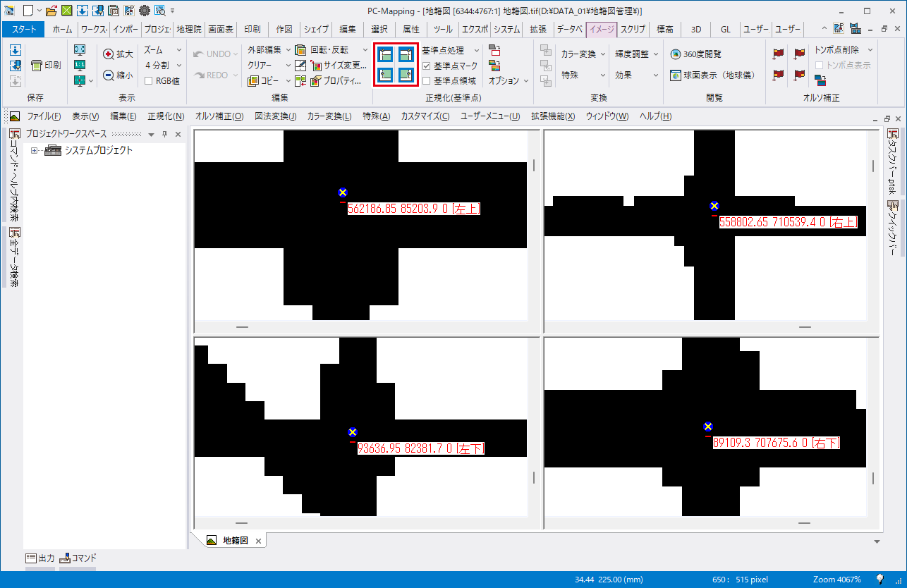Viewport: 907px width, 588px height.
Task: Enable the 基準点領域 checkbox
Action: pyautogui.click(x=426, y=81)
